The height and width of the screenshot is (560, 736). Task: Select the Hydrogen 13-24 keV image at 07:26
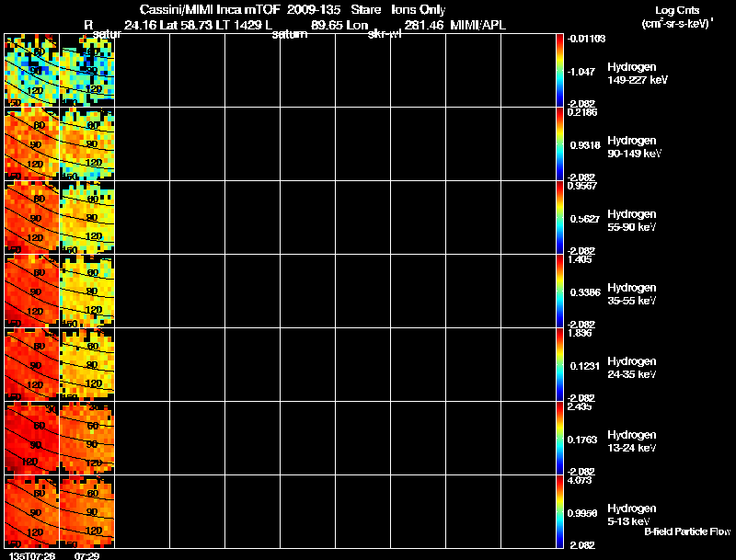click(32, 438)
